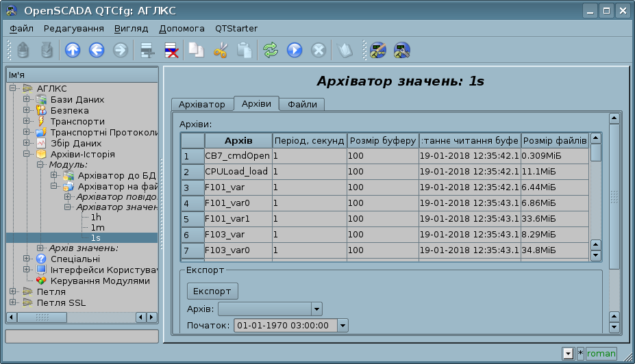Open the Архів combo box dropdown
635x364 pixels.
(316, 309)
